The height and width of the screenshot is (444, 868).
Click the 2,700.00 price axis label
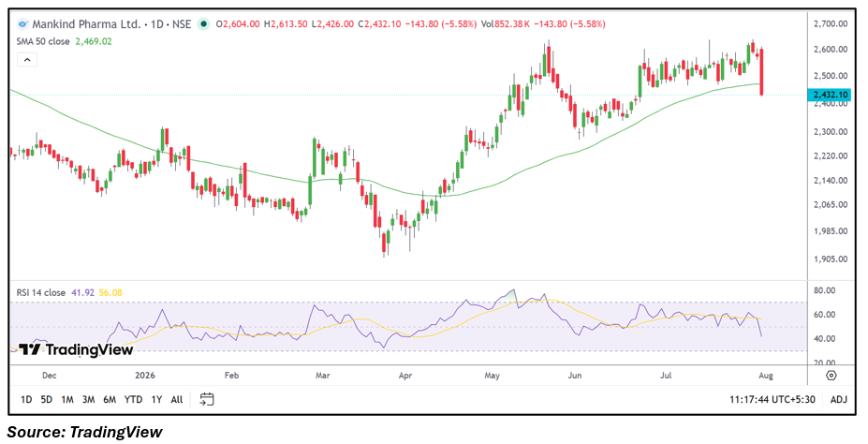pyautogui.click(x=831, y=23)
